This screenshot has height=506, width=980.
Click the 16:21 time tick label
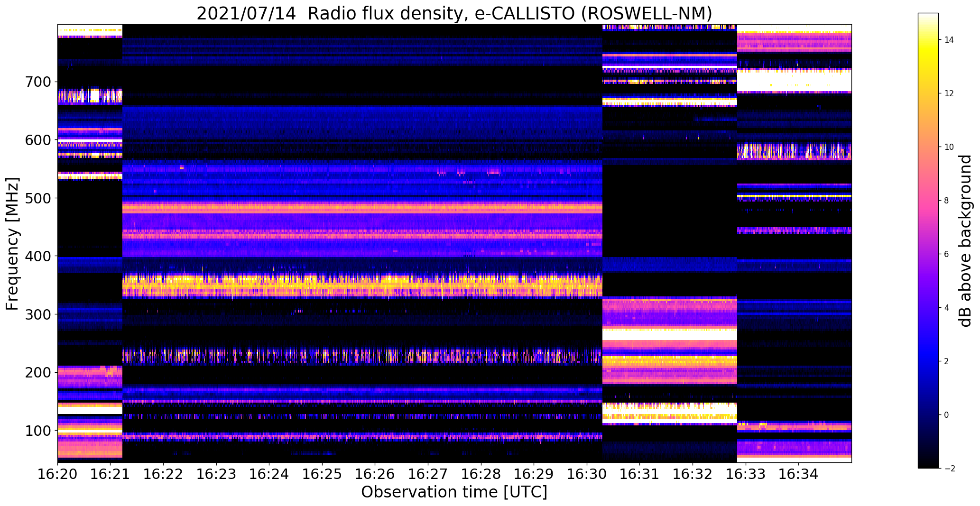coord(111,474)
